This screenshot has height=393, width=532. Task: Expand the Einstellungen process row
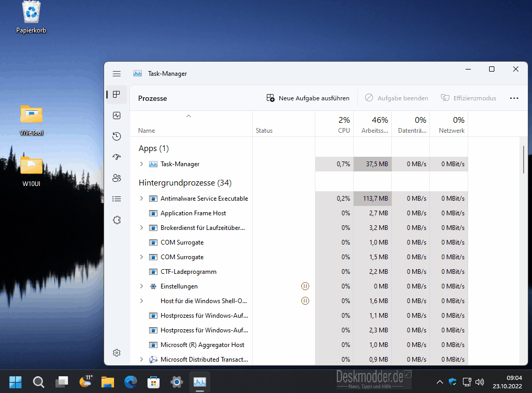(141, 286)
